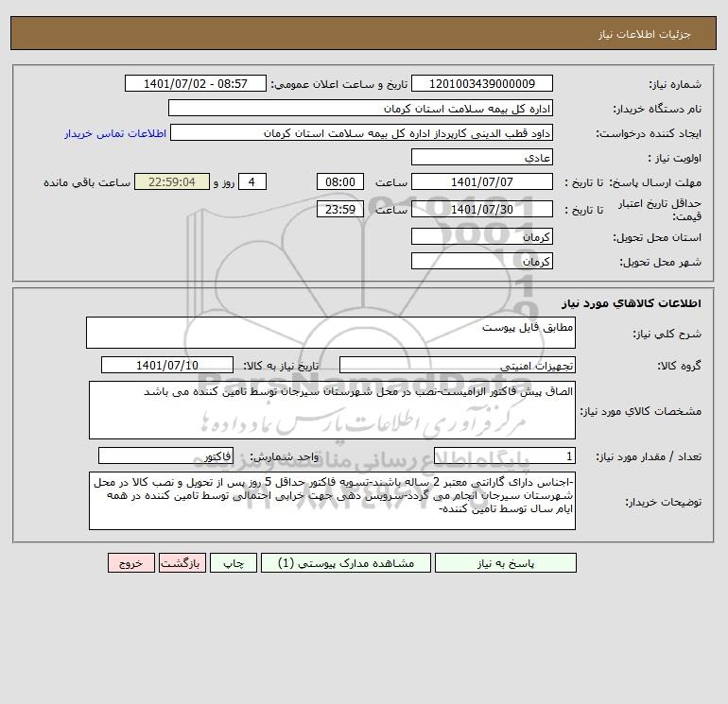This screenshot has width=728, height=704.
Task: Click the تعداد / مقدار مورد نیاز label
Action: coord(649,457)
